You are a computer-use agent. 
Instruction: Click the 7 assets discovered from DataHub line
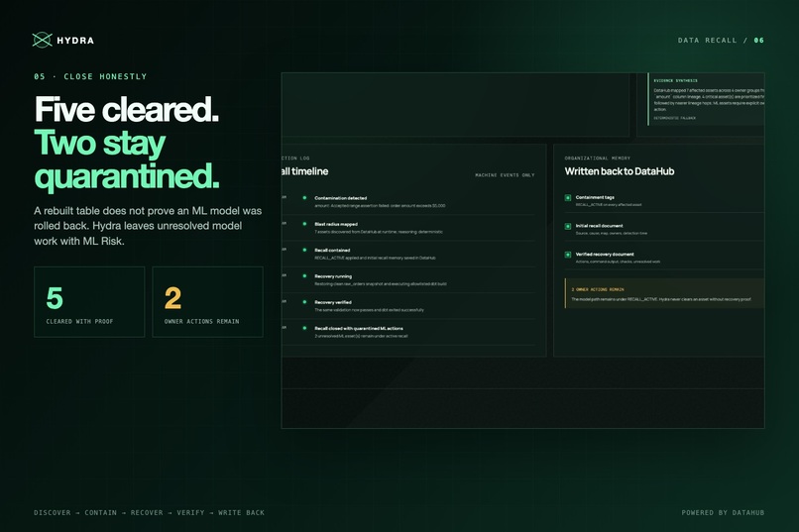(379, 232)
